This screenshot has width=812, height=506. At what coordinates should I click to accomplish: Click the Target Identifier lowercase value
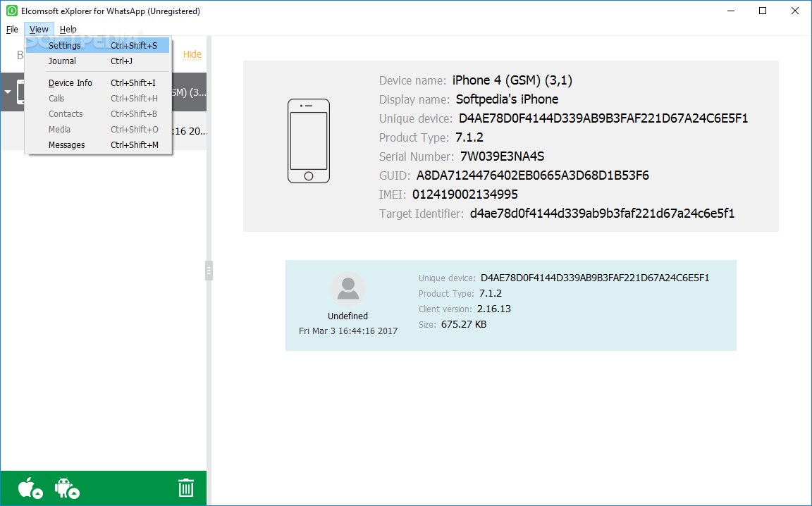(602, 214)
